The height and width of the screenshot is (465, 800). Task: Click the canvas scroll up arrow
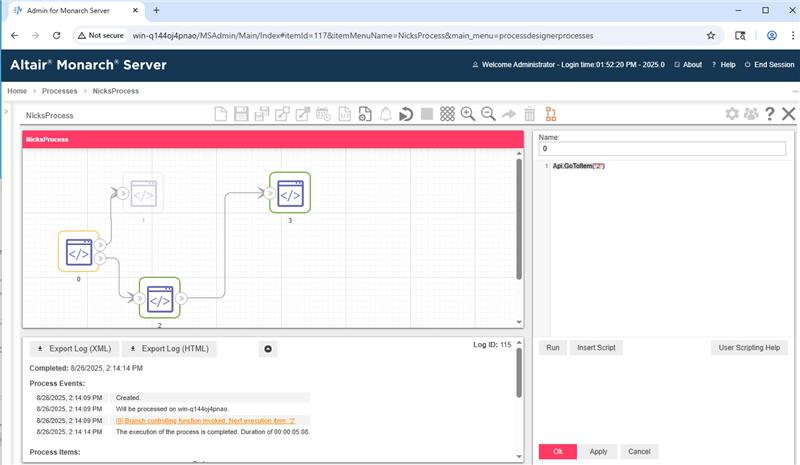pos(519,153)
